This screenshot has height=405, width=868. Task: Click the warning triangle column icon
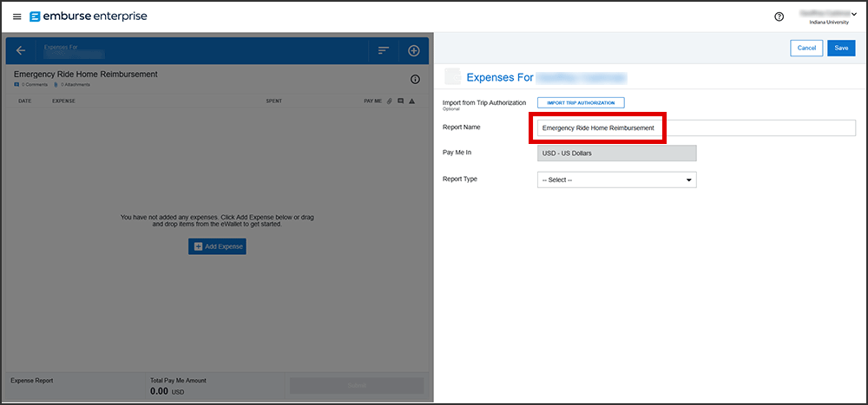tap(411, 101)
